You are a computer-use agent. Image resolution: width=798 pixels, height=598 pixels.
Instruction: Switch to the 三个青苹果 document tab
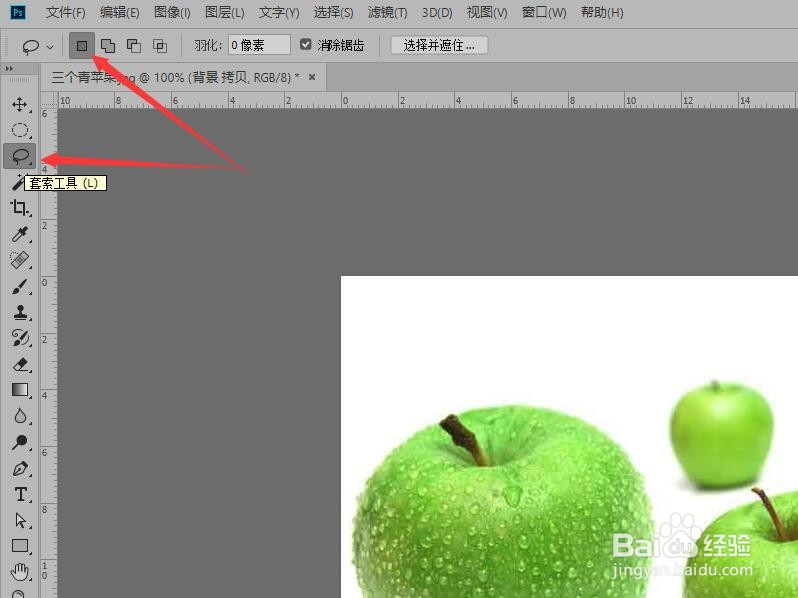point(176,77)
